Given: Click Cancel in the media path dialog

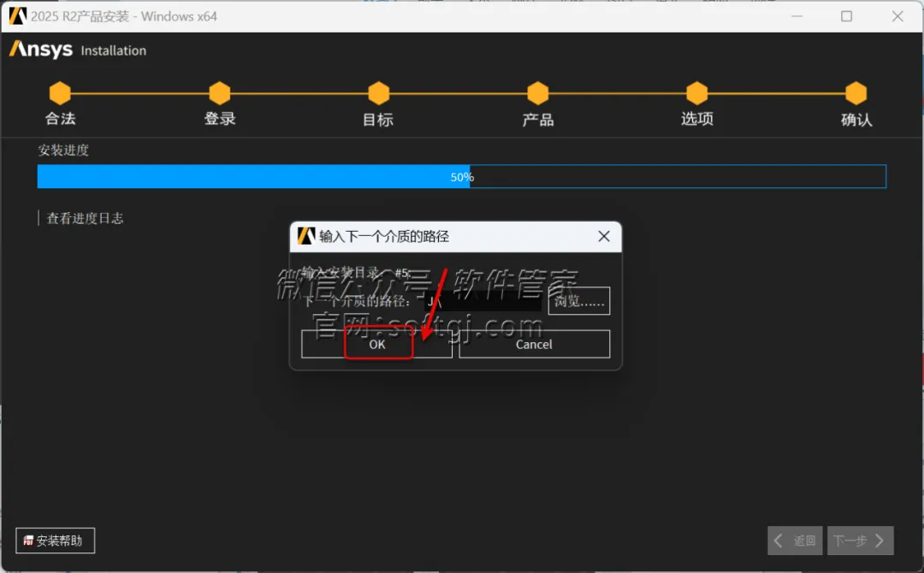Looking at the screenshot, I should coord(534,344).
